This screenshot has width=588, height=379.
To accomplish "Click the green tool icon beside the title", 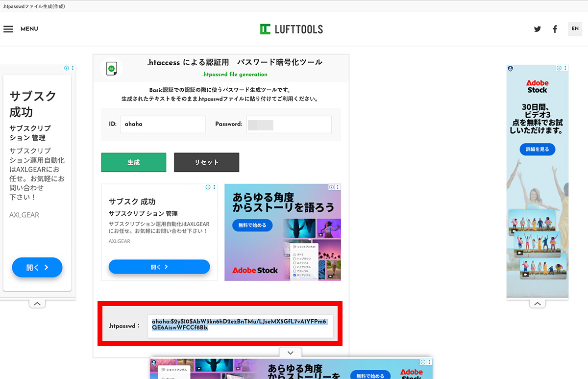I will [x=112, y=68].
